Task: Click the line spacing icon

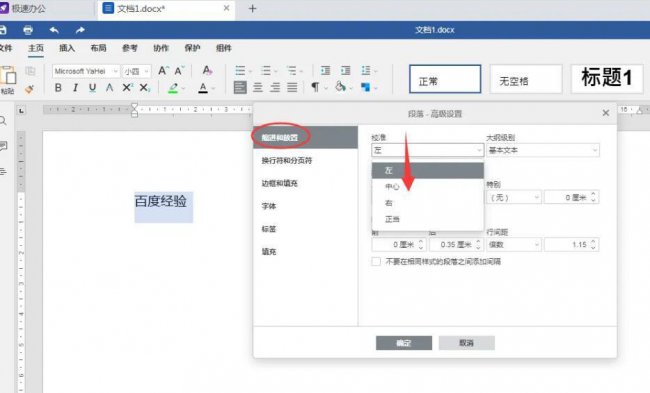Action: [366, 70]
